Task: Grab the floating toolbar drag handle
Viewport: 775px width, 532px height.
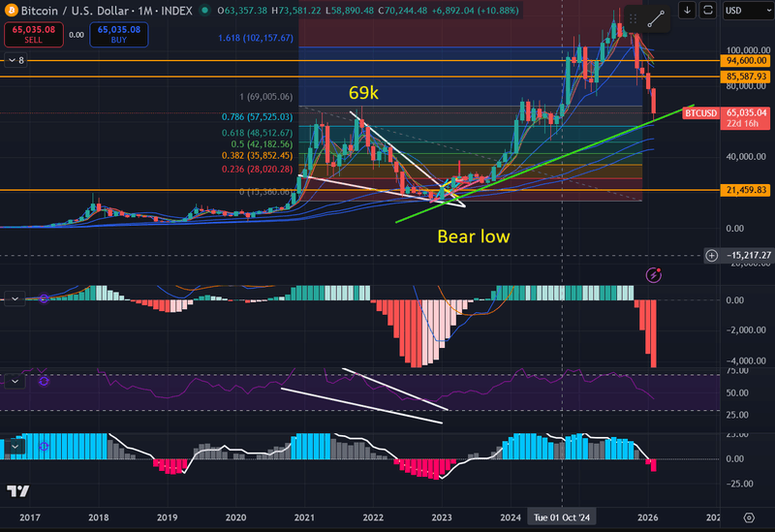Action: pos(633,19)
